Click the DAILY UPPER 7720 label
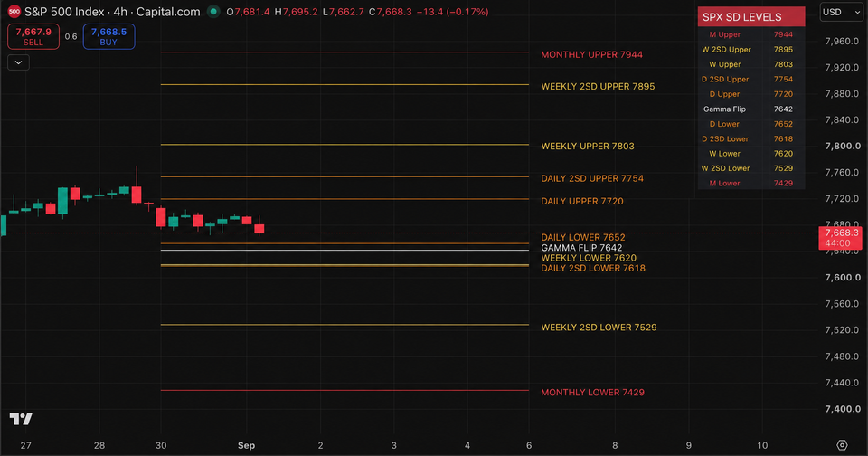 [x=581, y=201]
